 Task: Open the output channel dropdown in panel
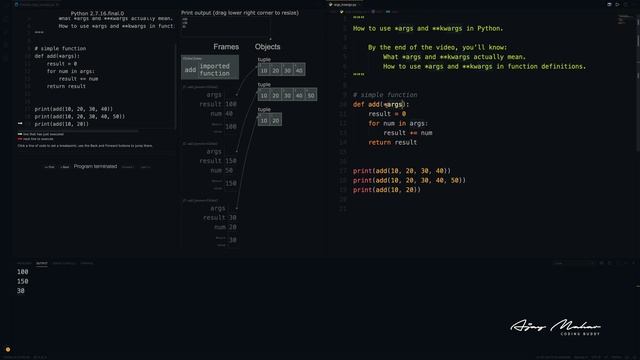(573, 263)
